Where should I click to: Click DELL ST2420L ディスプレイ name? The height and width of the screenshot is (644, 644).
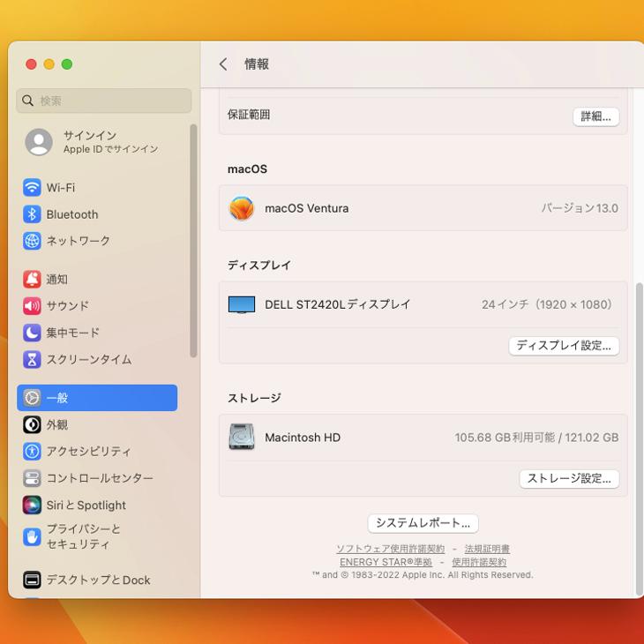[338, 304]
